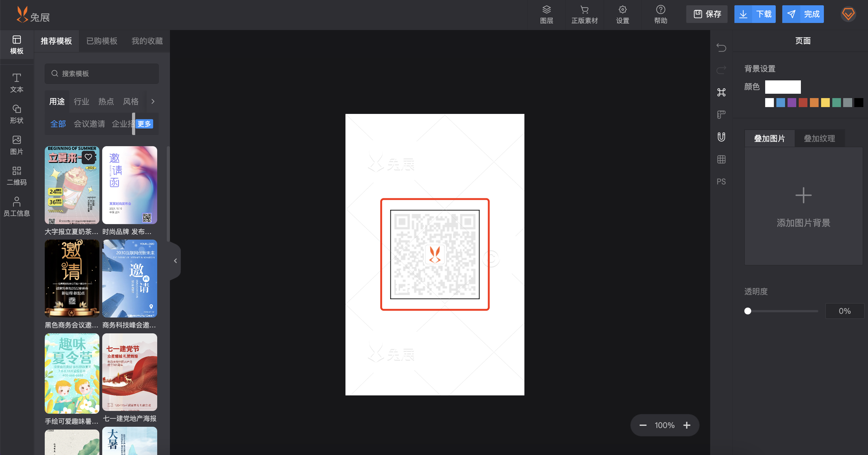Open the white background color picker

[783, 87]
